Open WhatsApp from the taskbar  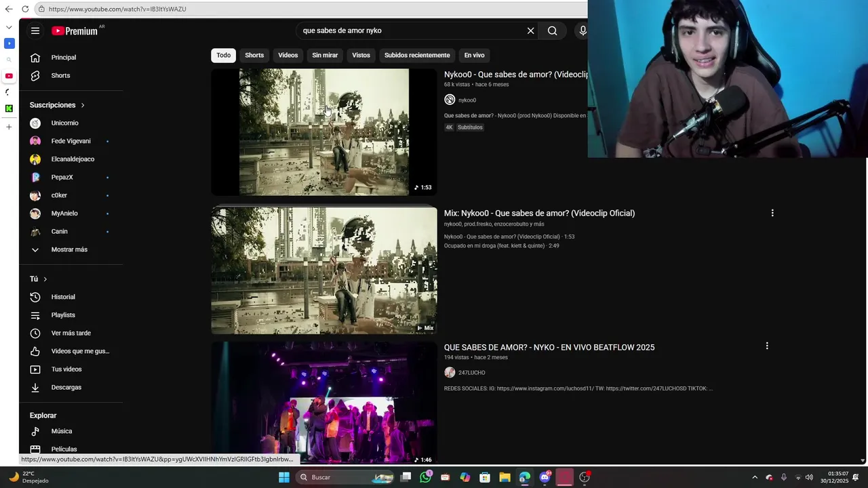click(x=425, y=477)
